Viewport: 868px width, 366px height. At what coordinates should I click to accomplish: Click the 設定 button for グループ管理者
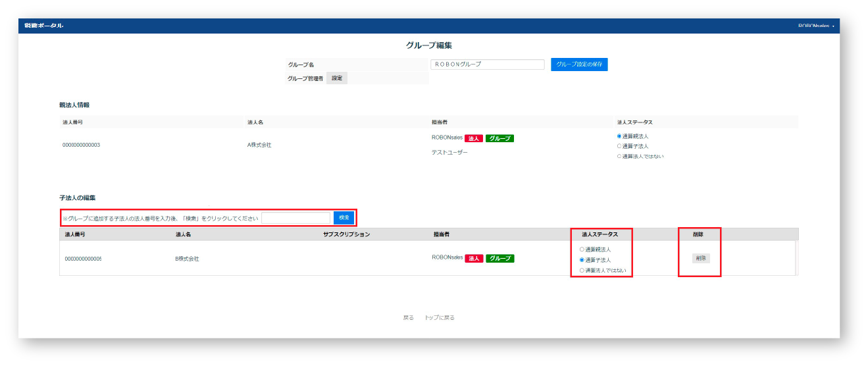[x=337, y=78]
